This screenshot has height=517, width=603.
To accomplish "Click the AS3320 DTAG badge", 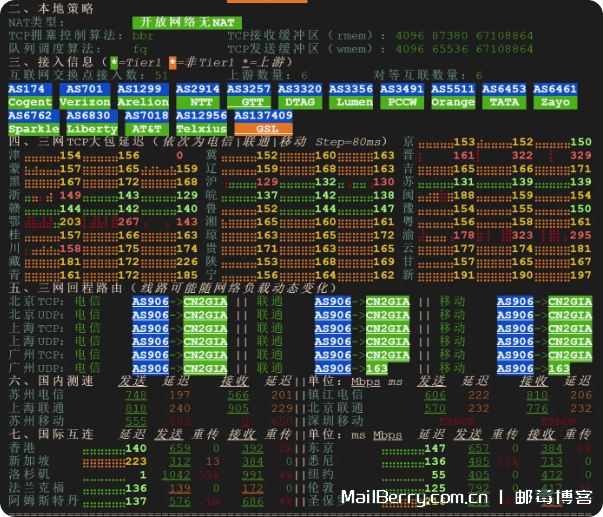I will click(x=300, y=96).
